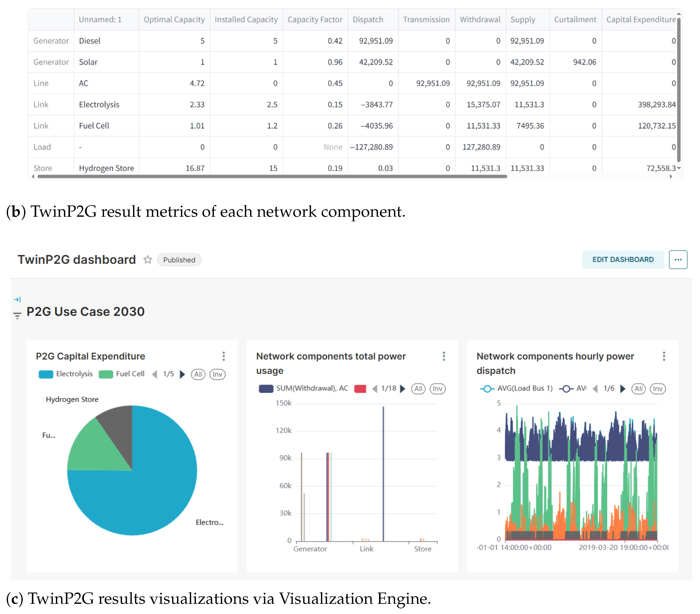This screenshot has height=614, width=700.
Task: Click the table's horizontal scrollbar
Action: 272,176
